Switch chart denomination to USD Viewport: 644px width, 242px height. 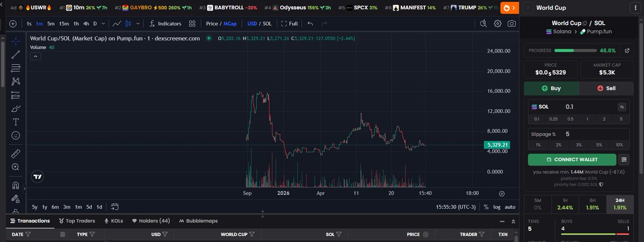click(252, 24)
